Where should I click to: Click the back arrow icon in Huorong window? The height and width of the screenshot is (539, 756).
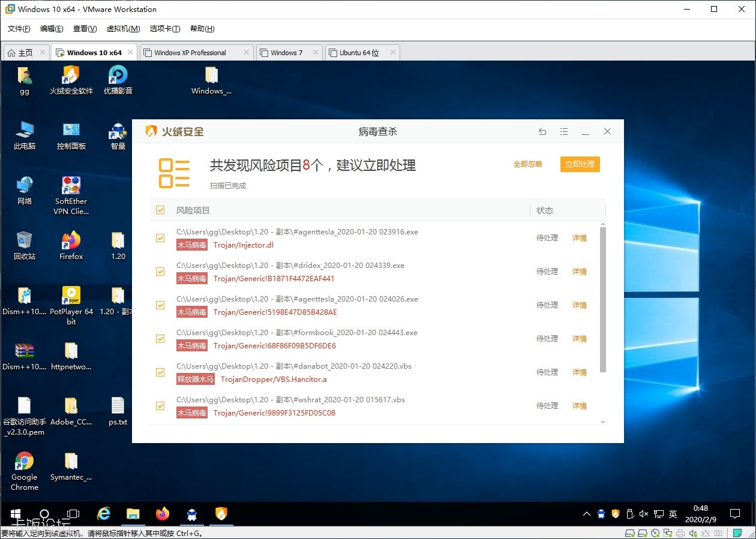(542, 132)
